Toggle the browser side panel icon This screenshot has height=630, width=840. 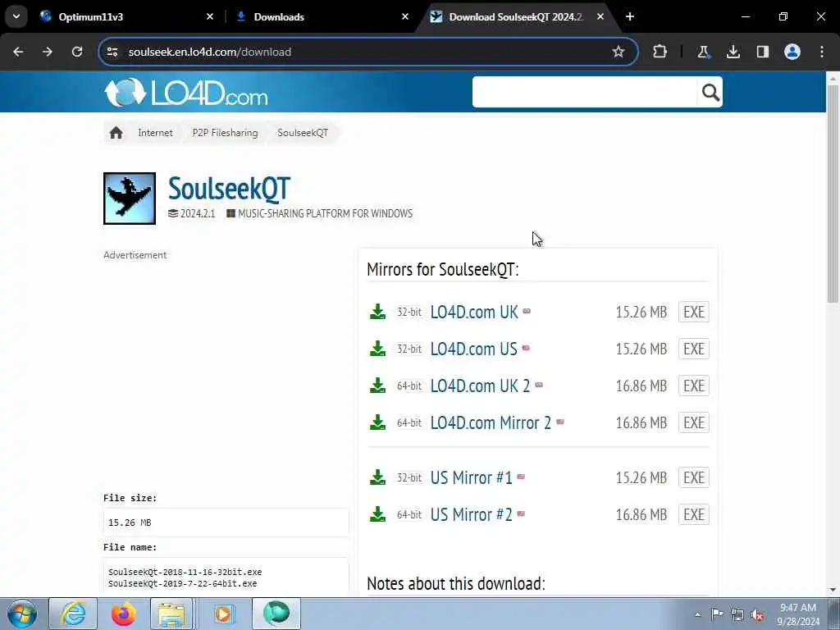pyautogui.click(x=762, y=52)
